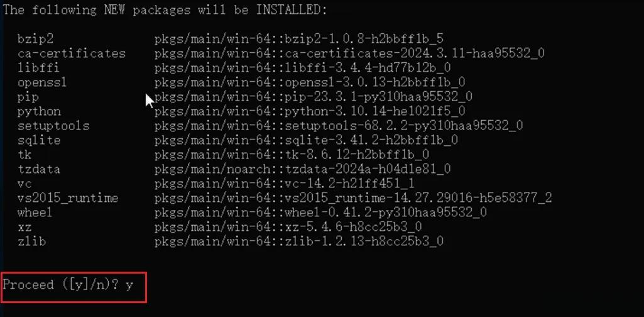Select the sqlite package name
Image resolution: width=644 pixels, height=317 pixels.
click(39, 140)
